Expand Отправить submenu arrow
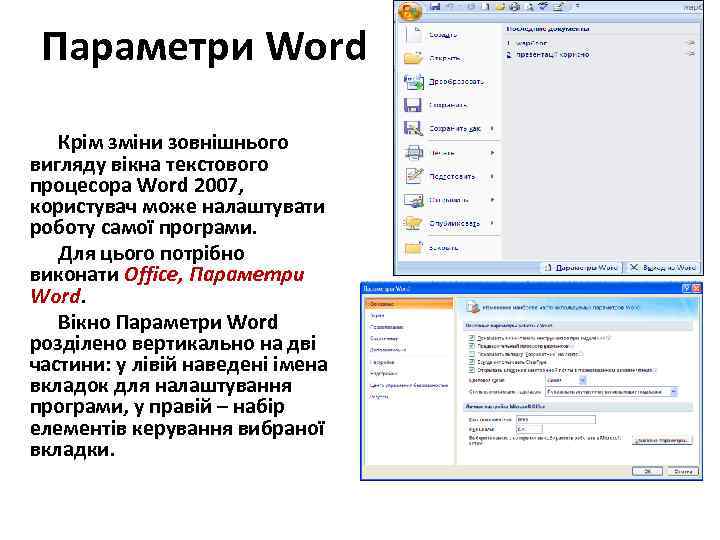 pos(492,200)
